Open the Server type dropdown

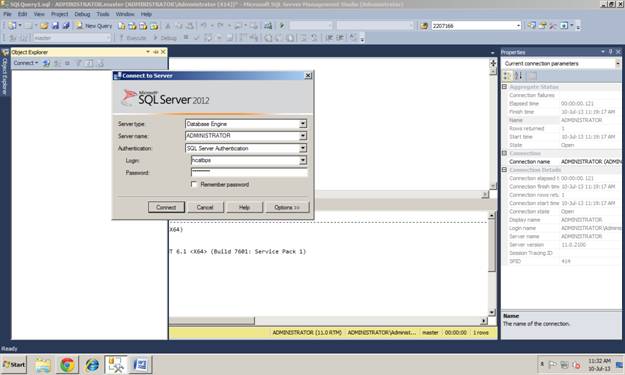303,124
